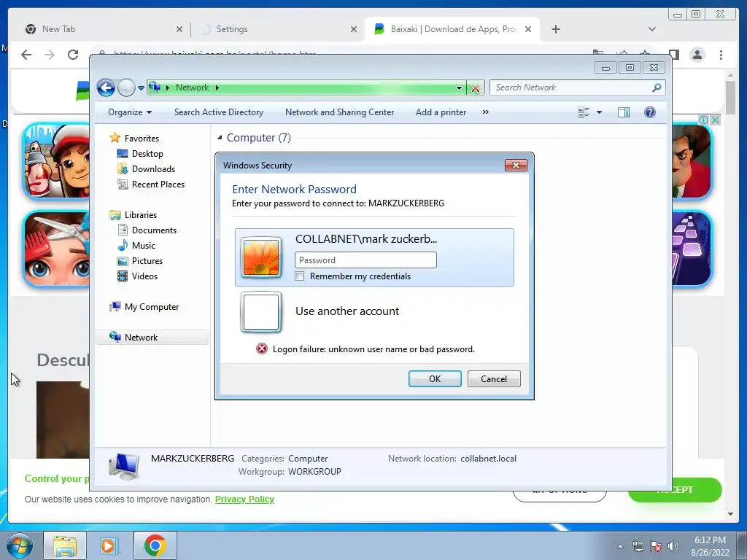Open Chrome profile avatar icon
747x560 pixels.
tap(697, 55)
